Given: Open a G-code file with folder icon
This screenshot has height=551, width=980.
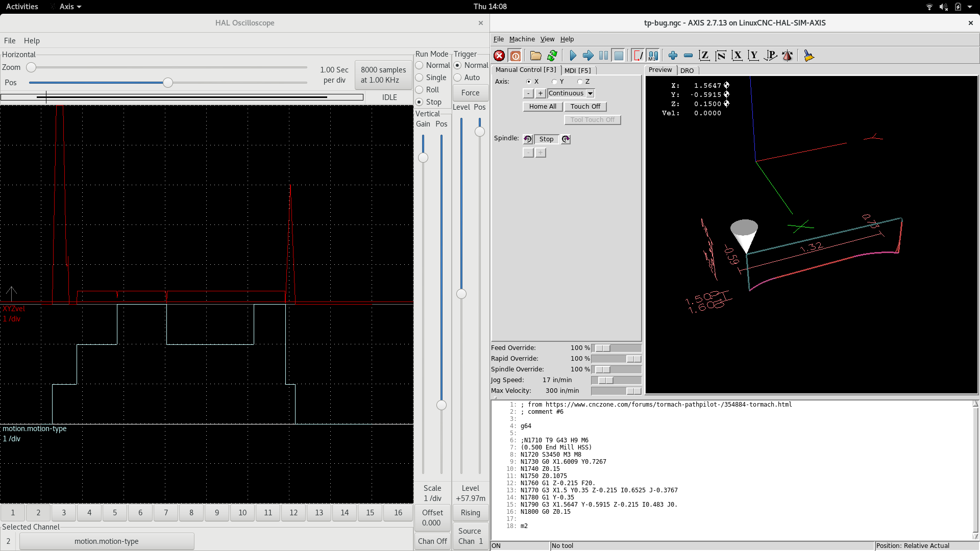Looking at the screenshot, I should click(535, 56).
